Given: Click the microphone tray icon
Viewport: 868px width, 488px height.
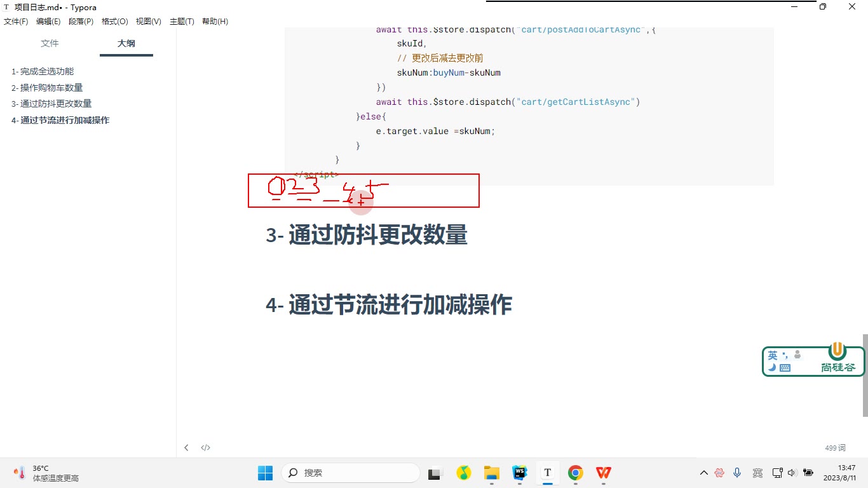Looking at the screenshot, I should click(737, 473).
